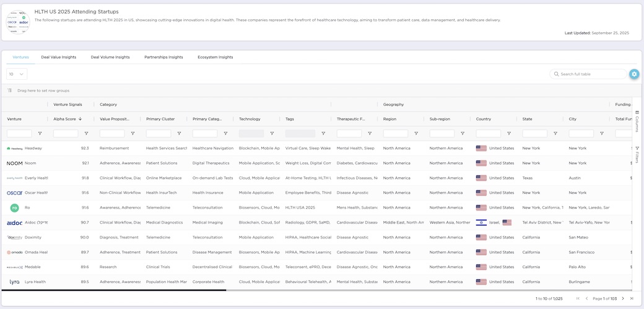Jump to the last page

coord(632,298)
